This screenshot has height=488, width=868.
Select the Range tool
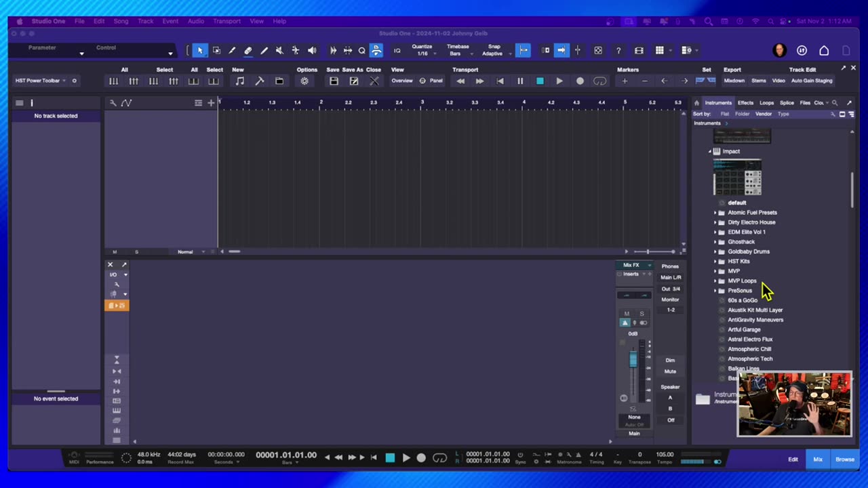pos(216,50)
